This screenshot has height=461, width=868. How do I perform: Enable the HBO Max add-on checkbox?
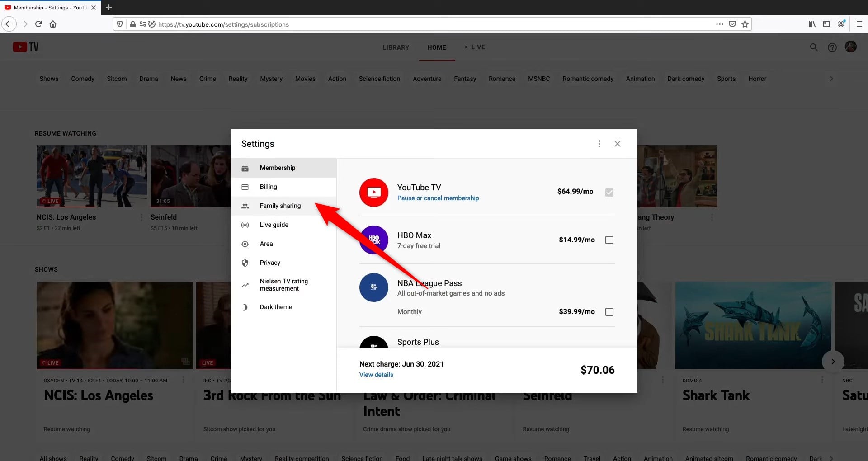609,240
